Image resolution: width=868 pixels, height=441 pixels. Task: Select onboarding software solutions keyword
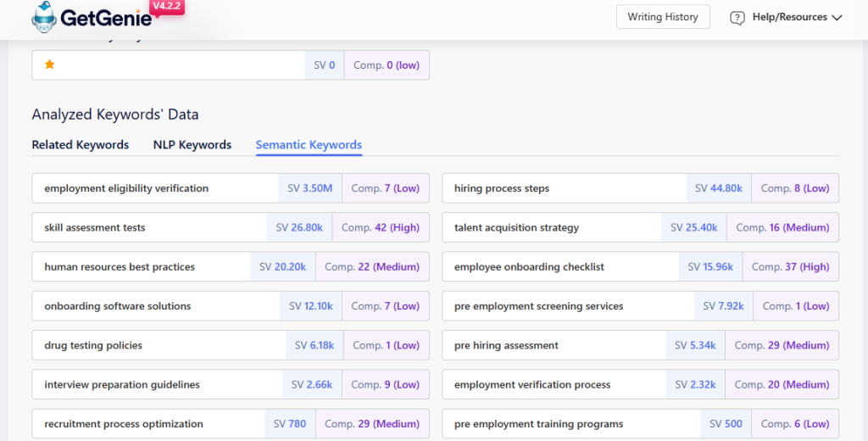pyautogui.click(x=118, y=306)
